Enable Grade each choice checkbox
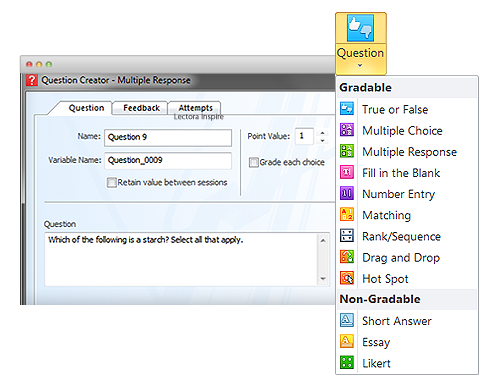504x389 pixels. 254,162
